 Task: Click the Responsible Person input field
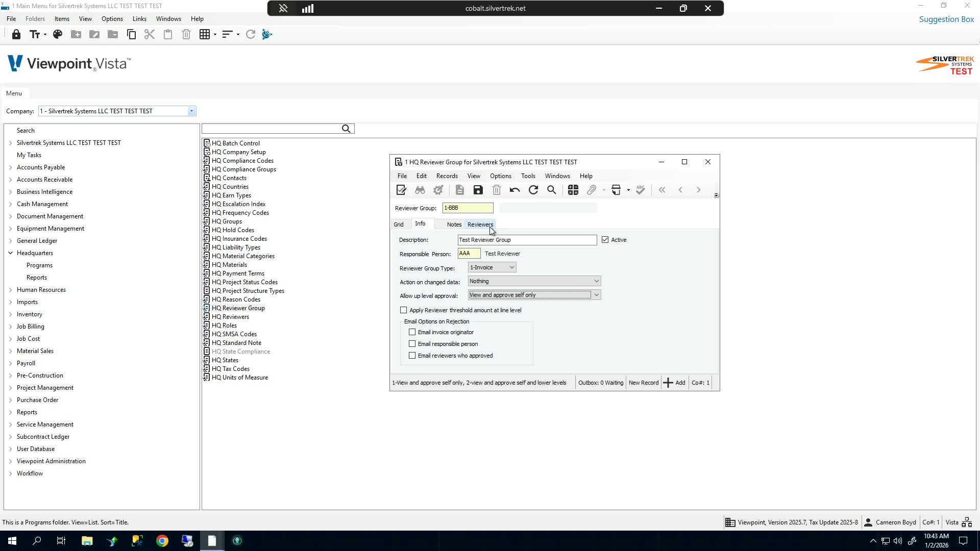[469, 254]
